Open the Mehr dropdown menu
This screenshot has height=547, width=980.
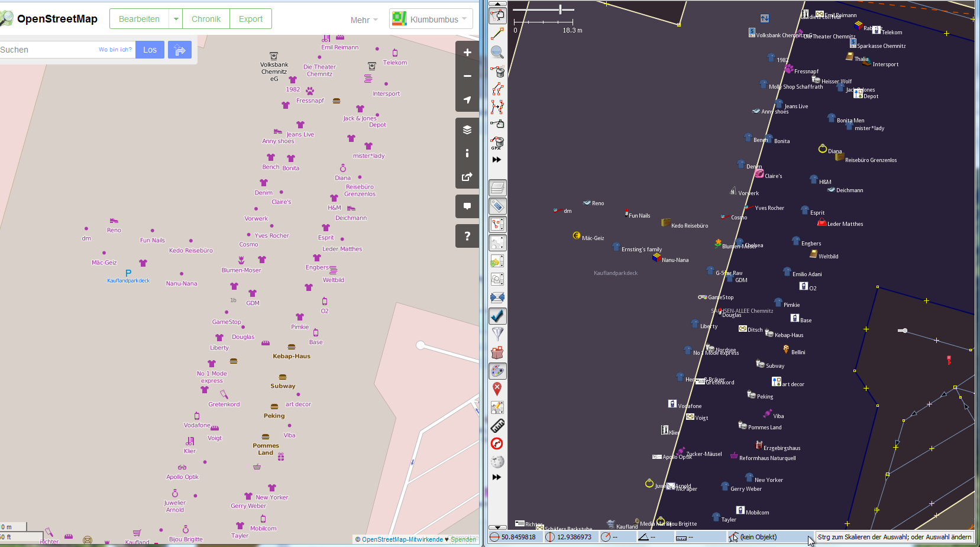(x=364, y=20)
